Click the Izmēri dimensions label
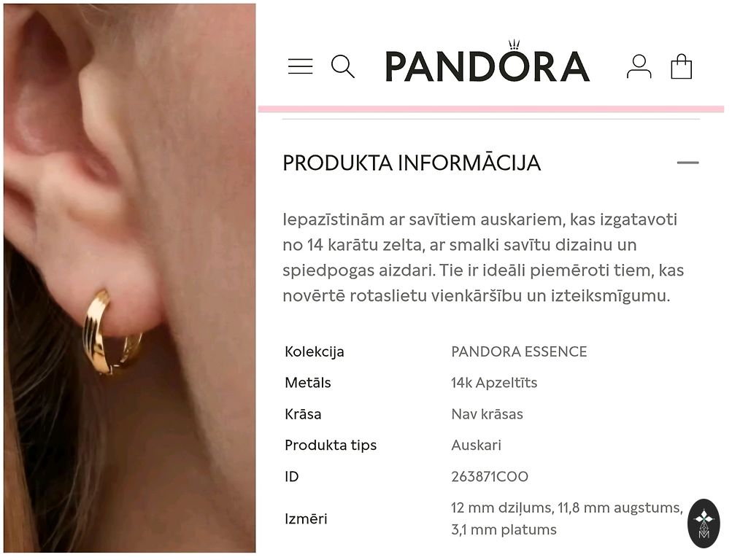 [306, 518]
